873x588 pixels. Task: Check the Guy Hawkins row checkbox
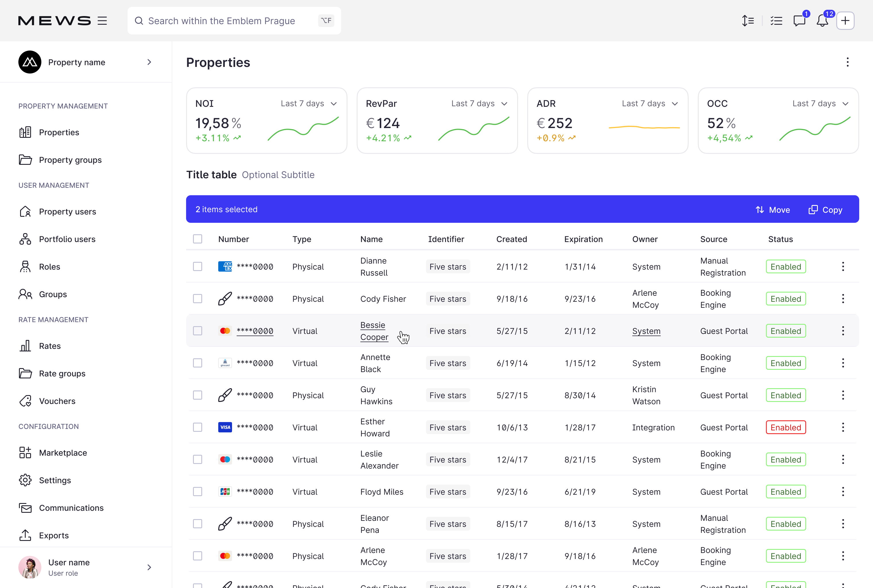tap(198, 395)
